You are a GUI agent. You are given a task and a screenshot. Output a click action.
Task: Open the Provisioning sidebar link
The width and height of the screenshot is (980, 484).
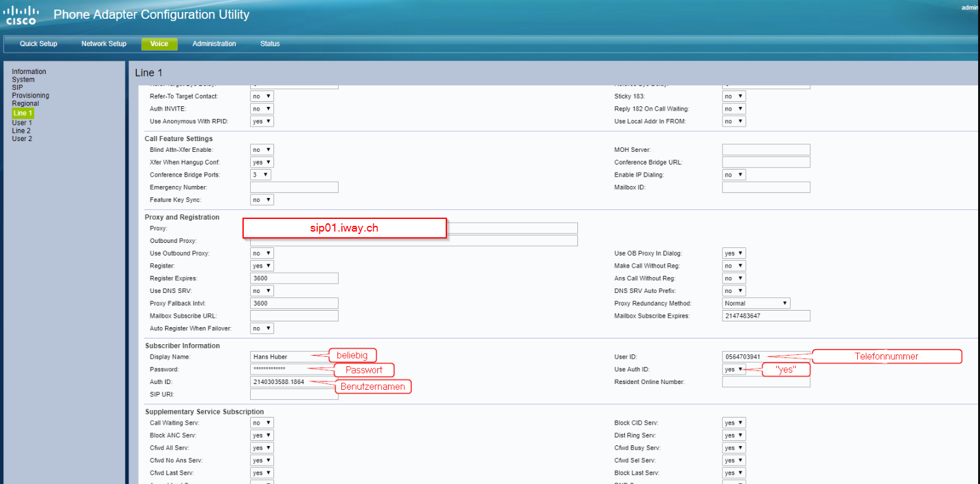click(30, 96)
